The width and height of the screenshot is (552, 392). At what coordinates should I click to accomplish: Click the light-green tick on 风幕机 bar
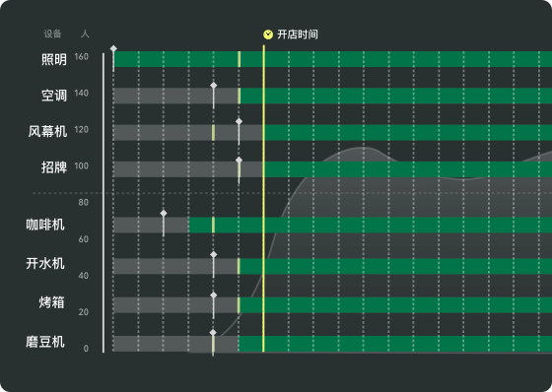[x=213, y=133]
